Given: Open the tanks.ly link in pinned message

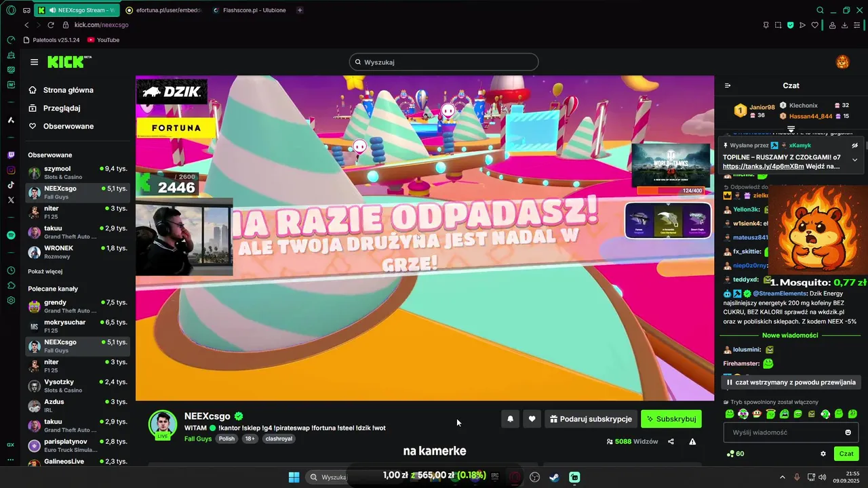Looking at the screenshot, I should click(x=763, y=166).
